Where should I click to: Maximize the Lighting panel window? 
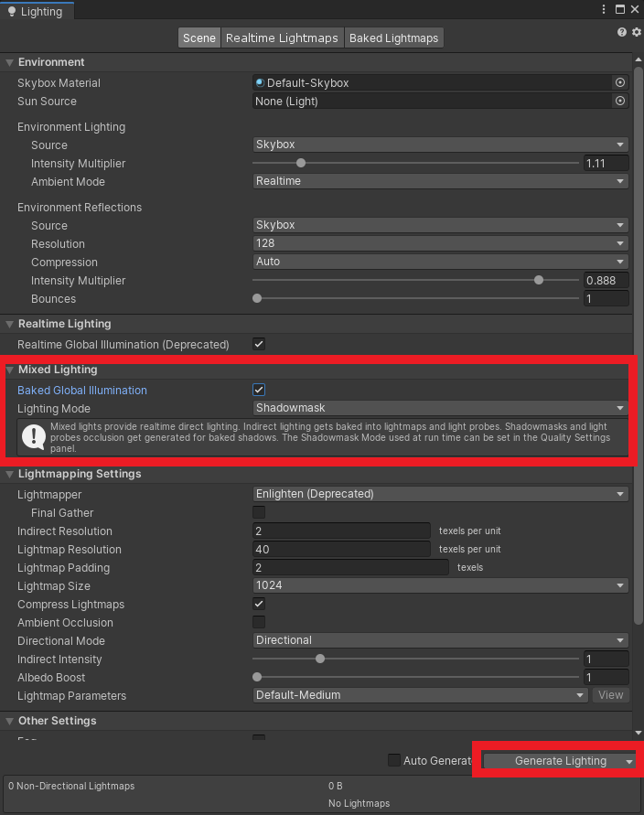[619, 9]
